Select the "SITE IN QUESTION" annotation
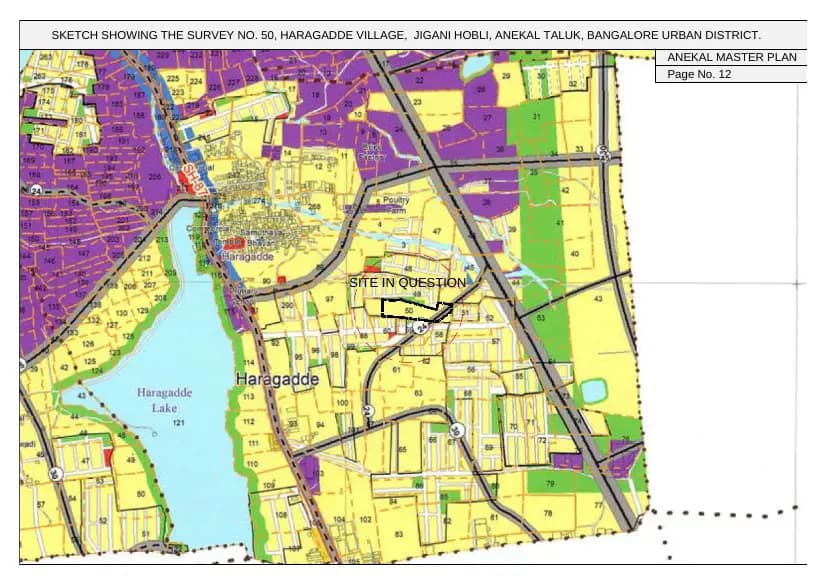828x585 pixels. pyautogui.click(x=407, y=282)
